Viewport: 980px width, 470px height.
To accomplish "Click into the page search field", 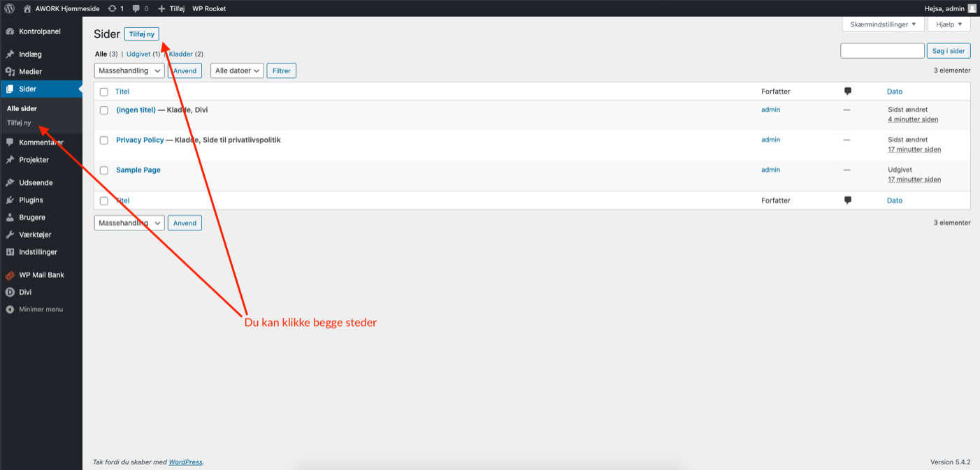I will pos(882,51).
